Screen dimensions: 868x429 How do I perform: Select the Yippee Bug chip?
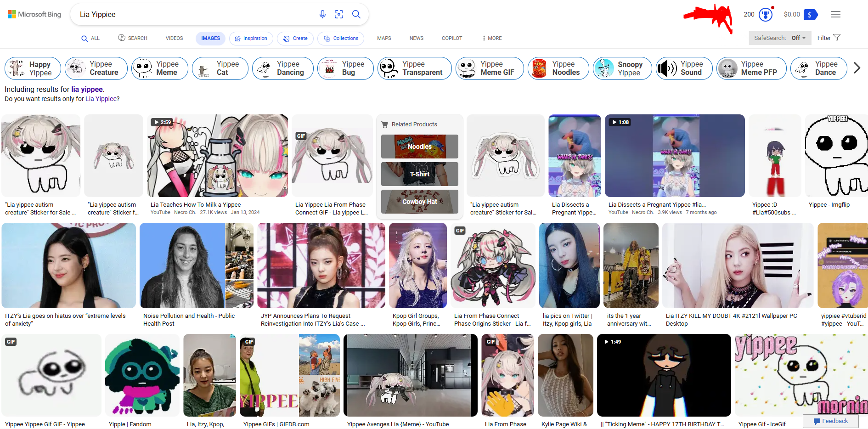tap(345, 68)
